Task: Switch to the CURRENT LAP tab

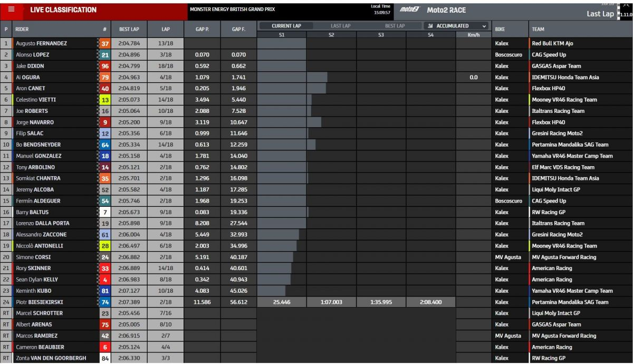Action: (x=285, y=26)
